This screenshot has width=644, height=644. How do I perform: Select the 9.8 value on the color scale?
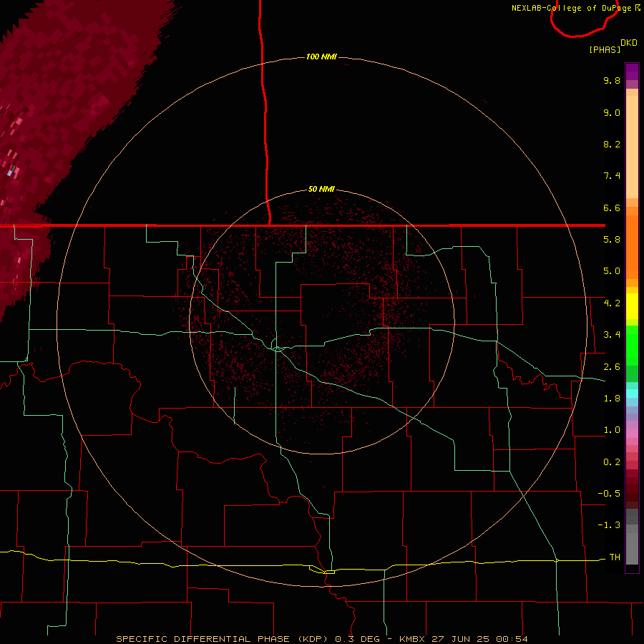[612, 80]
